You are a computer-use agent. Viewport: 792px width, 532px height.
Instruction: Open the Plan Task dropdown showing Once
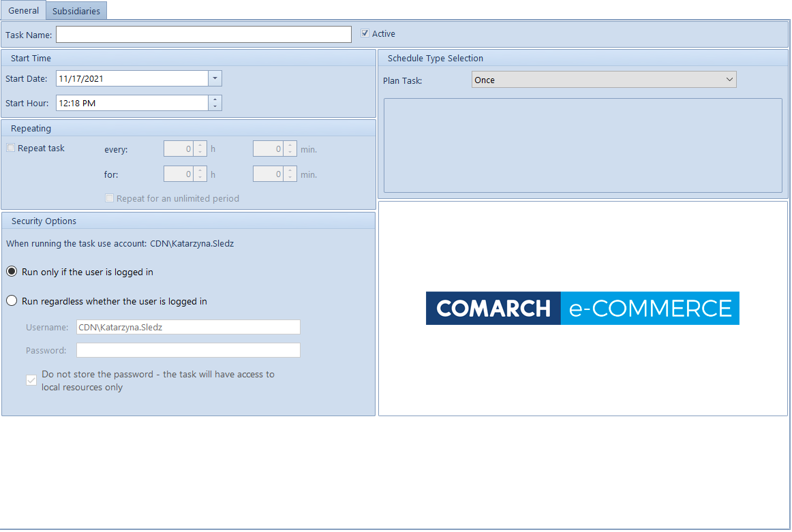[x=604, y=79]
